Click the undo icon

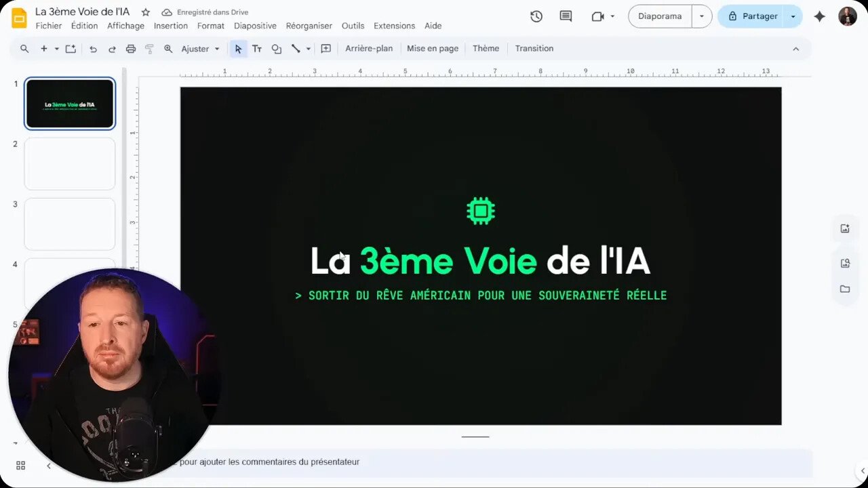coord(93,48)
